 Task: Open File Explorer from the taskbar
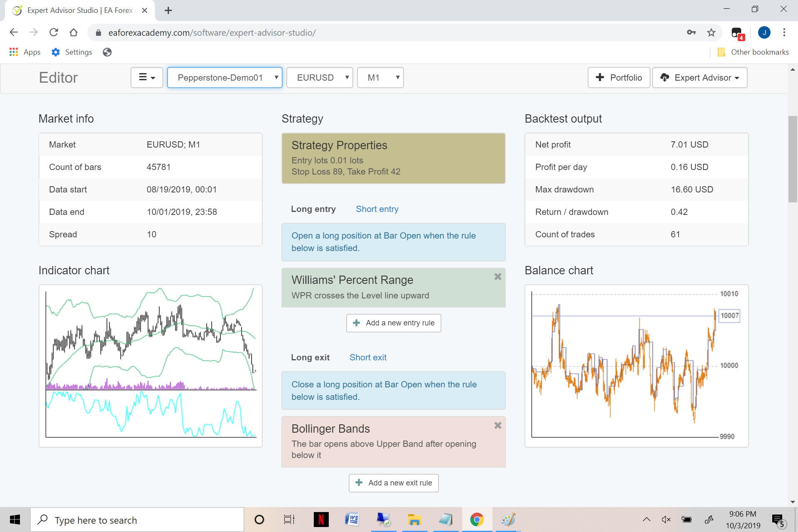[414, 520]
